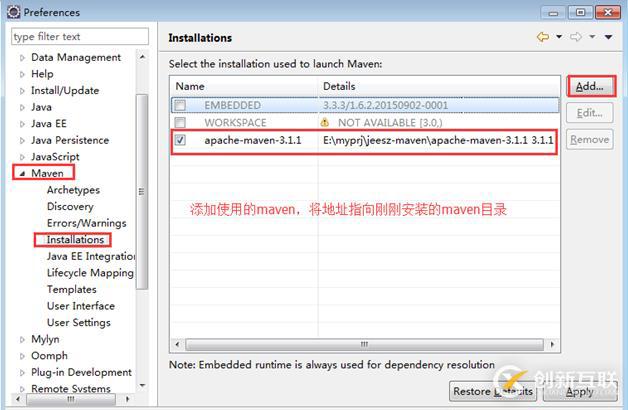Click the tree horizontal scrollbar thumb
The height and width of the screenshot is (410, 628).
coord(71,399)
